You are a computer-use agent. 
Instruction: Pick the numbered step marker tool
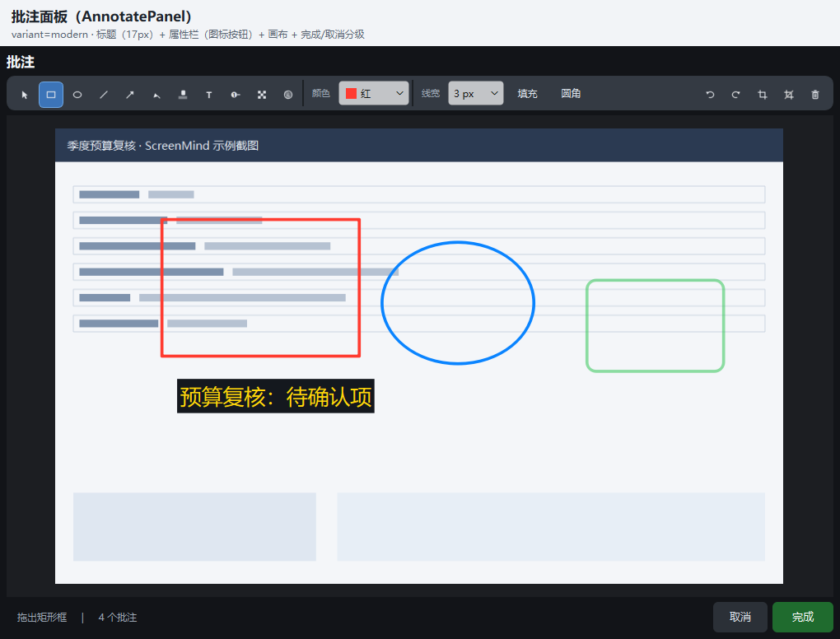pyautogui.click(x=236, y=95)
